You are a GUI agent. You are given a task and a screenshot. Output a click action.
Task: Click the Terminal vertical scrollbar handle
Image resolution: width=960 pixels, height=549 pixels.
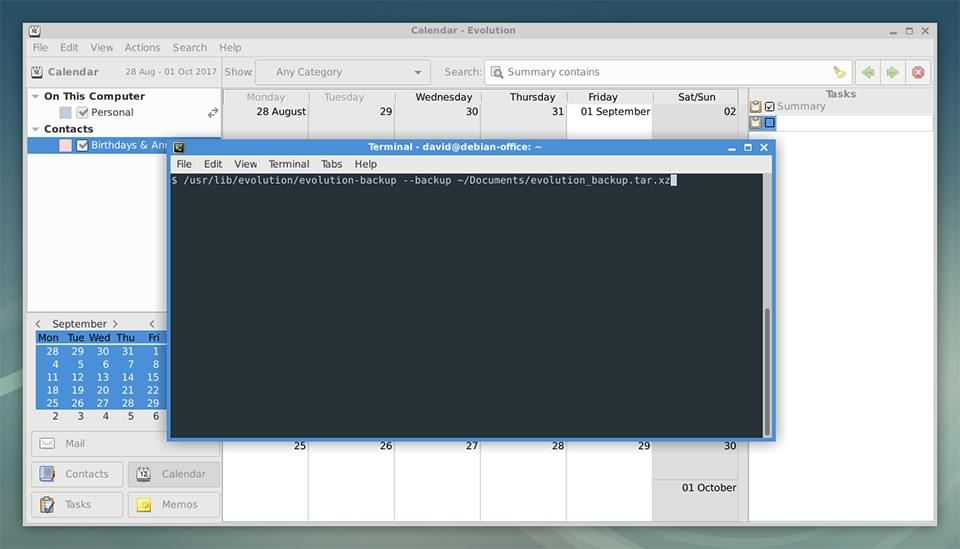(x=767, y=372)
